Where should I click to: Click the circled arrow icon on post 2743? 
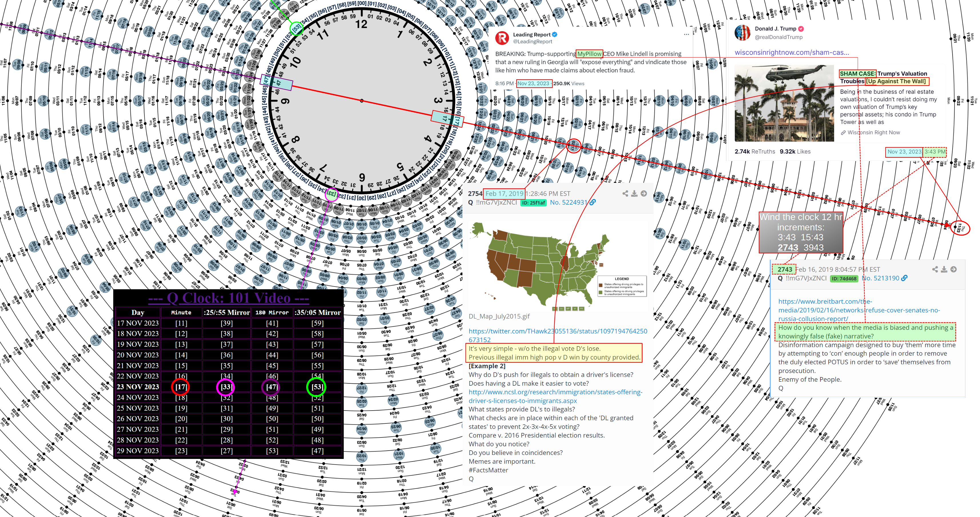(953, 269)
